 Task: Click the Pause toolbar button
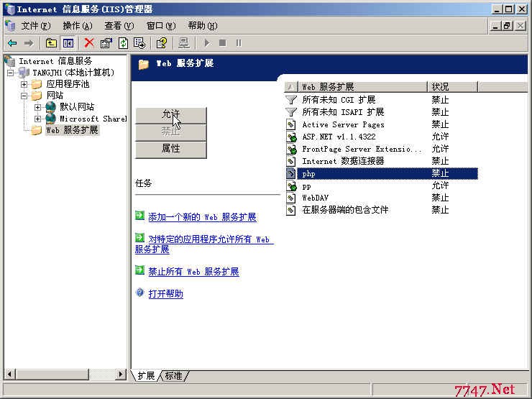coord(239,43)
